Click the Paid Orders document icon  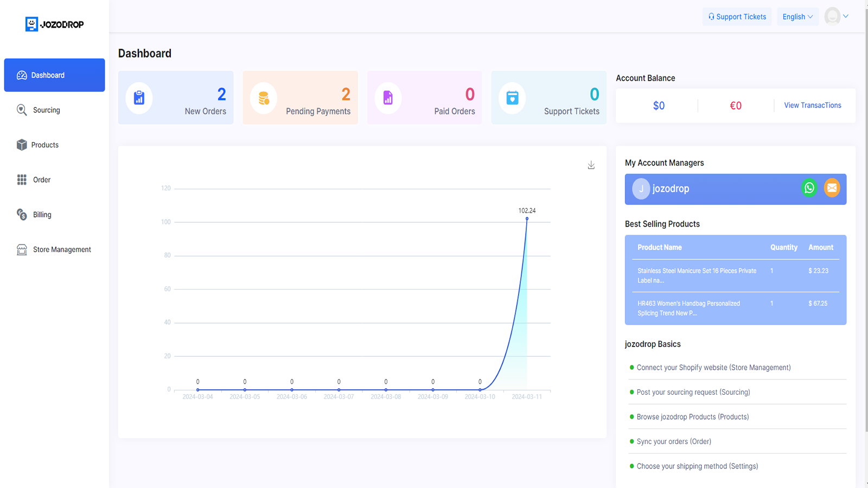[388, 98]
